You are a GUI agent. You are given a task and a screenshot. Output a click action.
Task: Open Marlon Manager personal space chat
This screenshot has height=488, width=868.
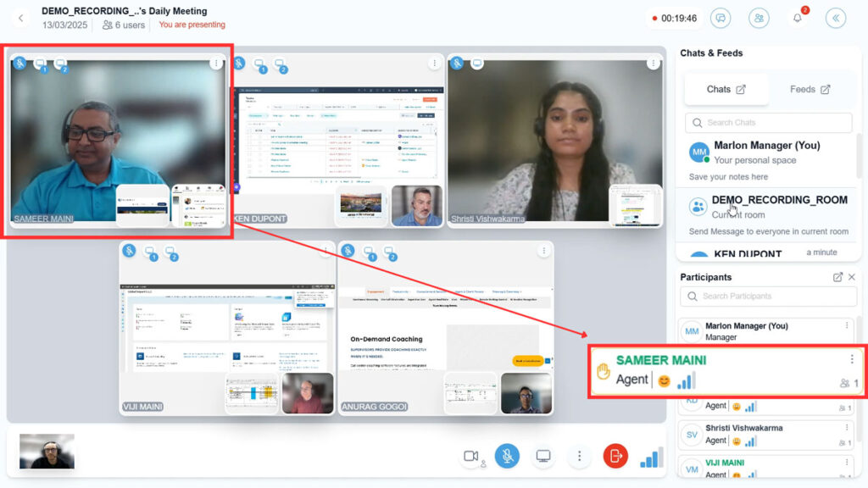[767, 152]
